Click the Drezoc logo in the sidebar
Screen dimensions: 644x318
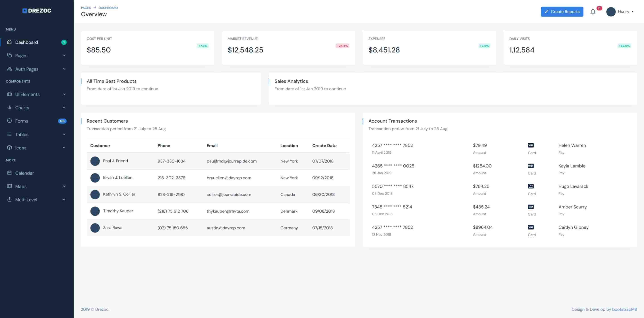pos(37,10)
